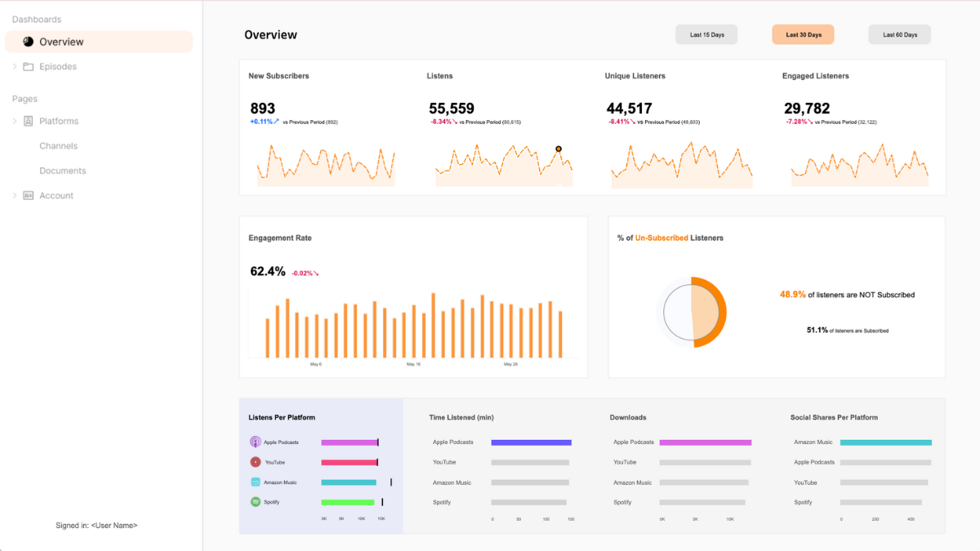Expand the Account section chevron
This screenshot has width=980, height=551.
[x=15, y=196]
